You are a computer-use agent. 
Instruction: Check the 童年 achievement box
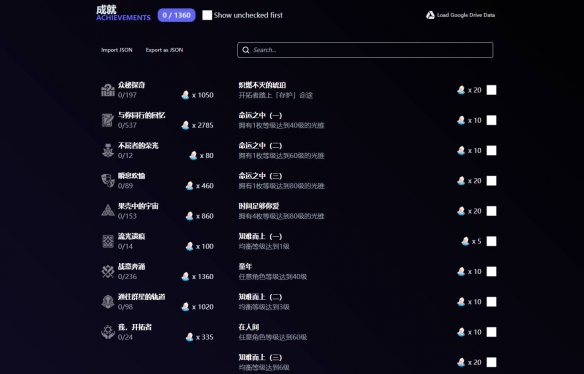[x=491, y=272]
